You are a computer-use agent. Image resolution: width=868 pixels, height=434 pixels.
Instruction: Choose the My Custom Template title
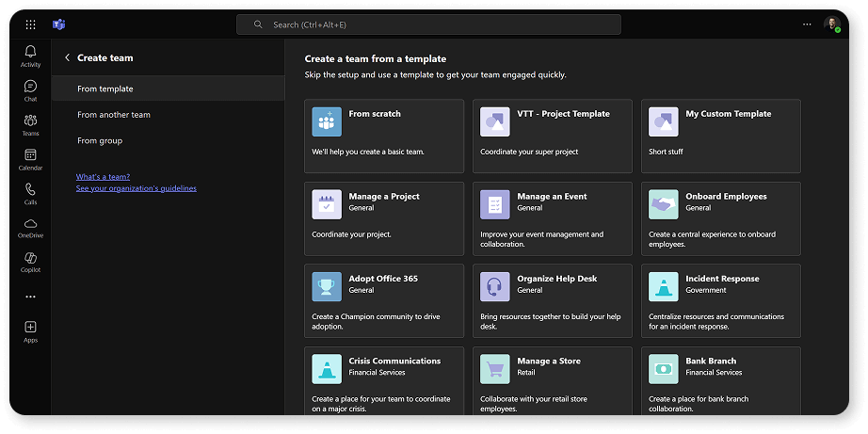[728, 114]
